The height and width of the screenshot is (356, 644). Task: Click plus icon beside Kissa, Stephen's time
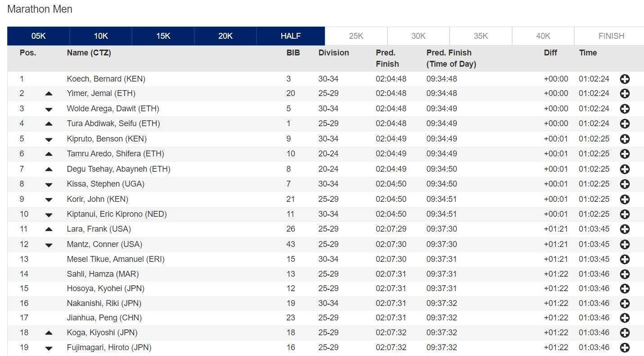coord(625,184)
